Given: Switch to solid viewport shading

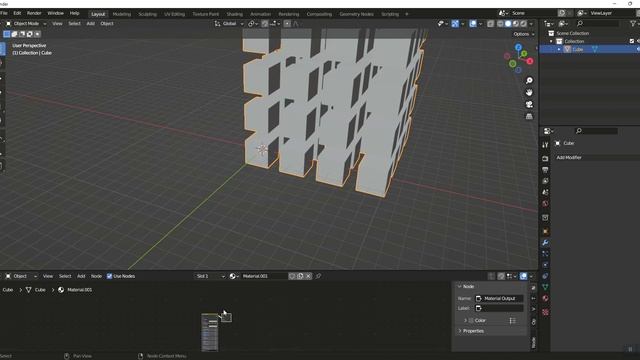Looking at the screenshot, I should coord(508,24).
